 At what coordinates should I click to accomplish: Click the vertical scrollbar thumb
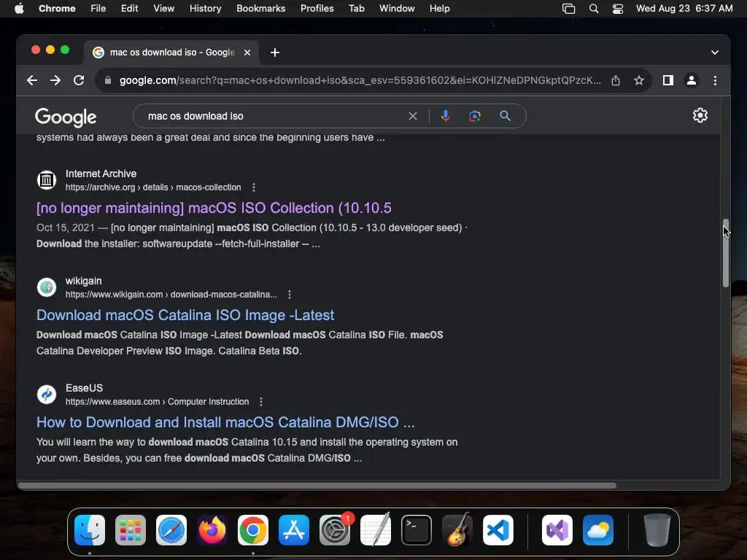point(726,253)
